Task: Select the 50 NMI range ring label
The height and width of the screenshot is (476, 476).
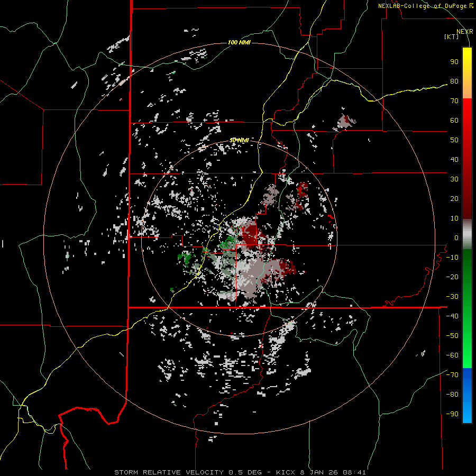Action: (x=239, y=140)
